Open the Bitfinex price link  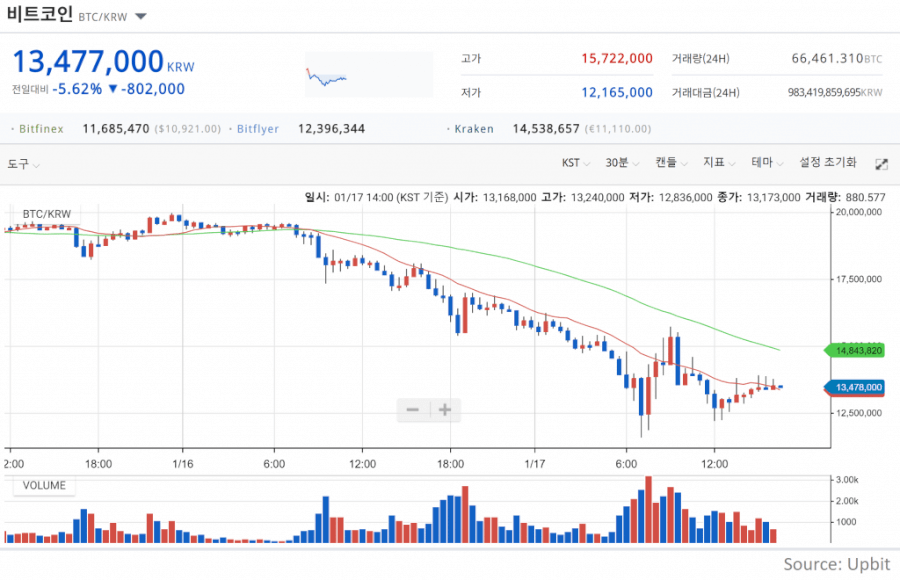coord(41,129)
